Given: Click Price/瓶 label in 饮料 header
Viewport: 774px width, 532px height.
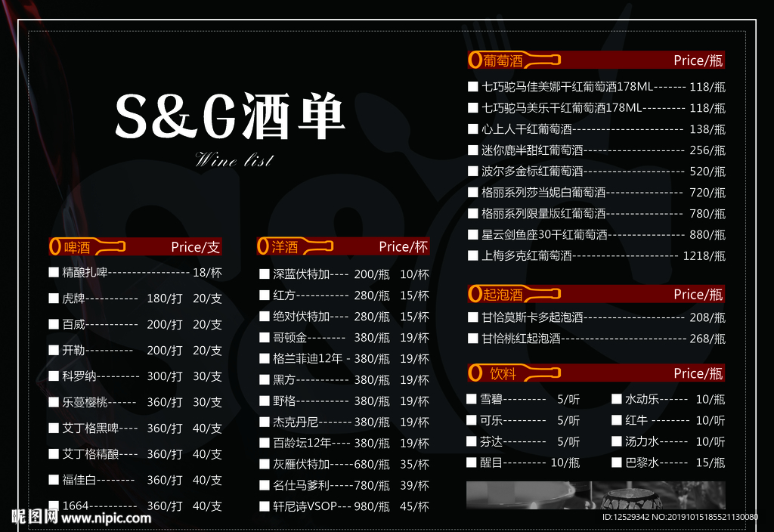Looking at the screenshot, I should pyautogui.click(x=698, y=373).
